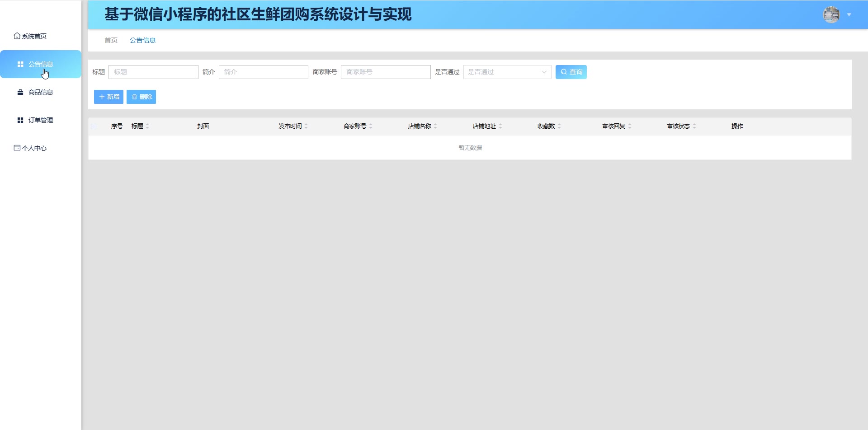Viewport: 868px width, 430px height.
Task: Click the 公告信息 breadcrumb
Action: pos(142,40)
